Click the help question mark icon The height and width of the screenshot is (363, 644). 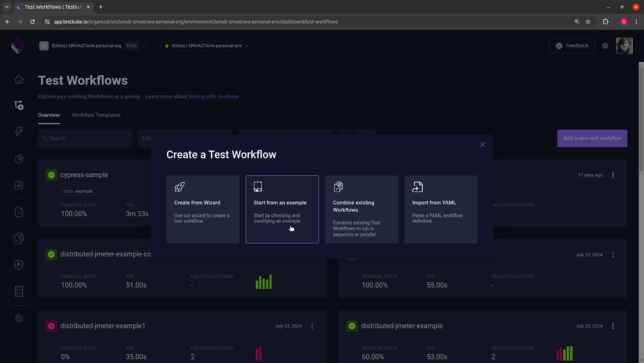coord(605,46)
